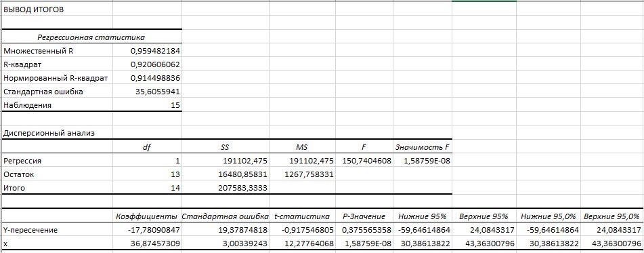
Task: Click the P-value 0,375565358
Action: [367, 230]
